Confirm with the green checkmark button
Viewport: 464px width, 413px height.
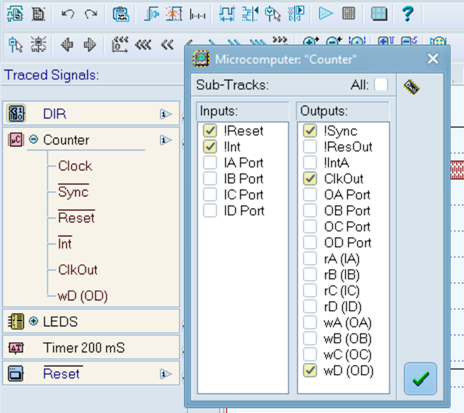[x=420, y=379]
